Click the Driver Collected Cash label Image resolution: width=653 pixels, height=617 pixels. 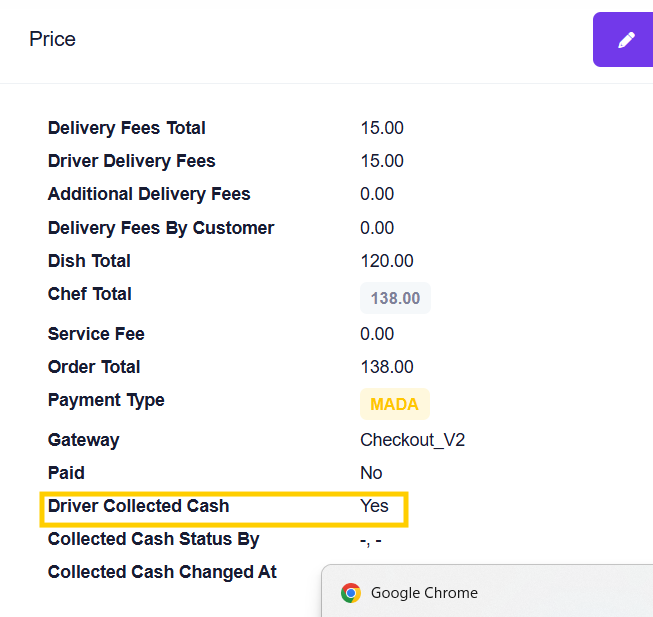pos(139,506)
